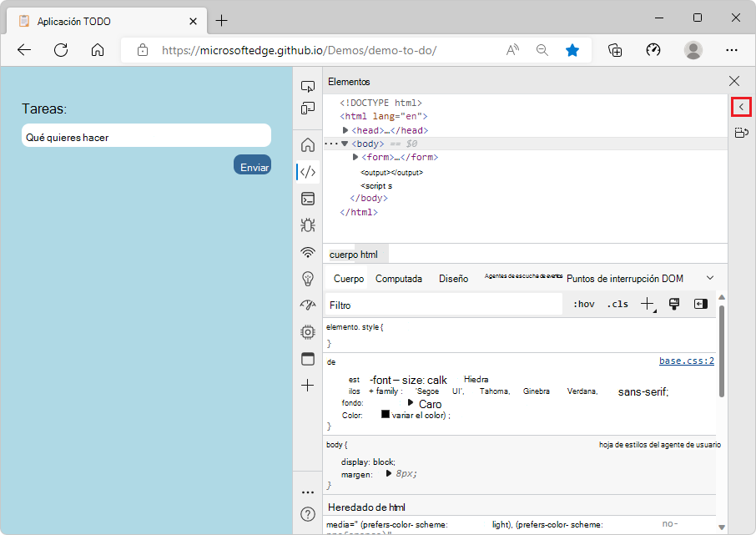Open browser Performance gauge toolbar icon
The height and width of the screenshot is (535, 756).
(x=653, y=50)
